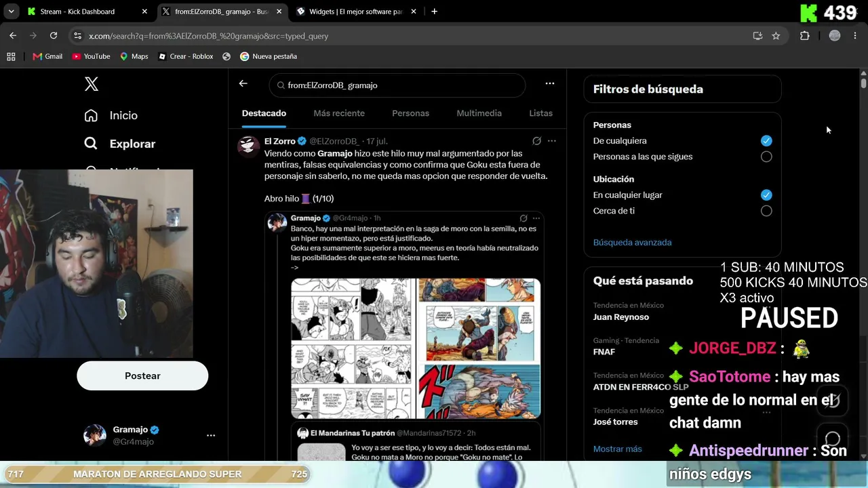Open the colored manga image on the right
868x488 pixels.
click(x=479, y=348)
